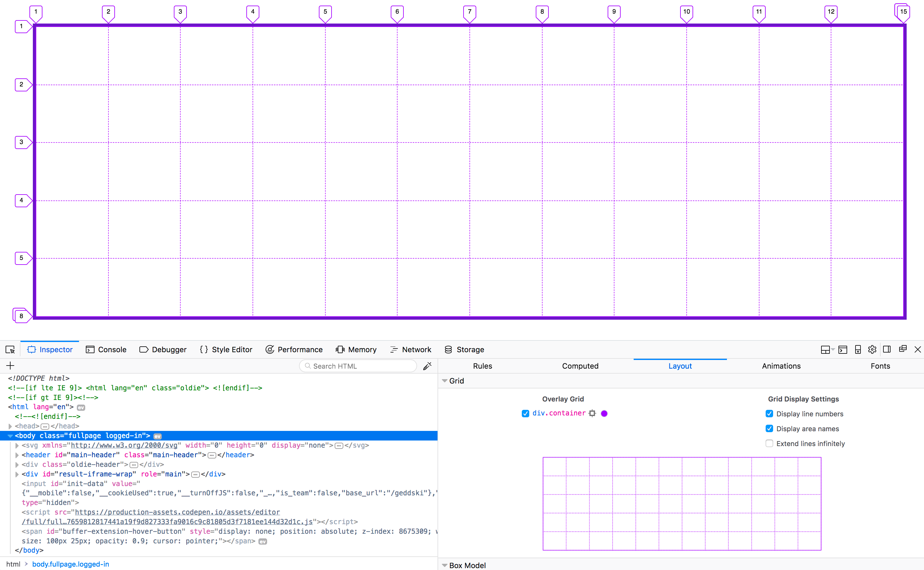Click ellipsis badge in main-header element
Viewport: 924px width, 570px height.
[x=212, y=455]
